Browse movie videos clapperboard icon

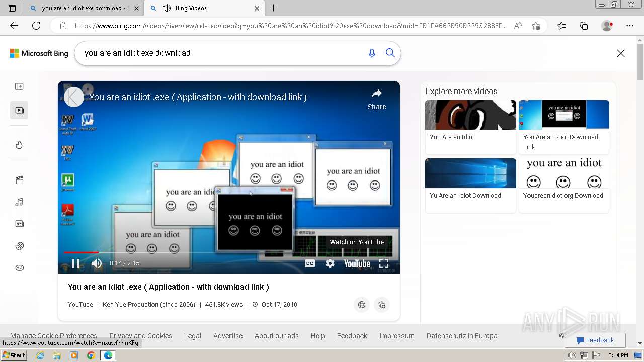click(x=19, y=180)
